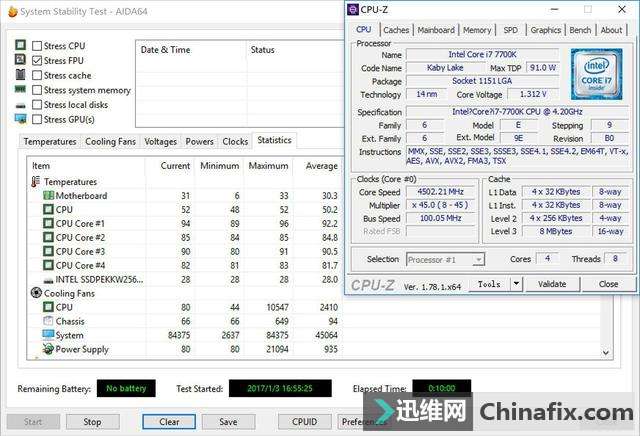Click icon beside CPU Core #1 row

pyautogui.click(x=49, y=223)
